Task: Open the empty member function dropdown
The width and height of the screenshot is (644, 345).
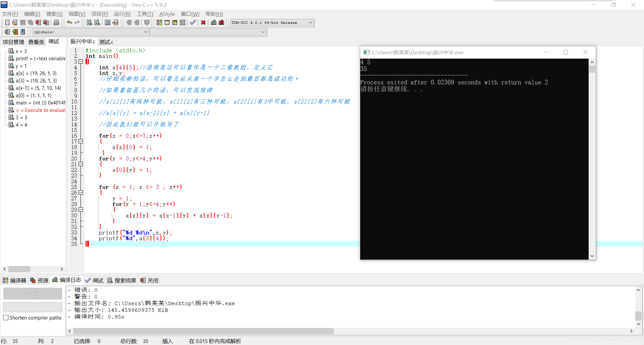Action: 208,32
